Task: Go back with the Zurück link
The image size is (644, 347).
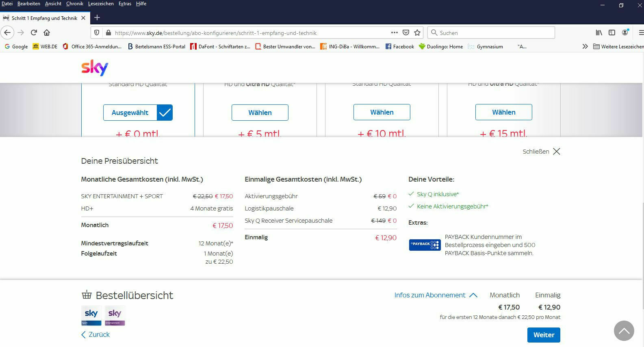Action: click(95, 334)
